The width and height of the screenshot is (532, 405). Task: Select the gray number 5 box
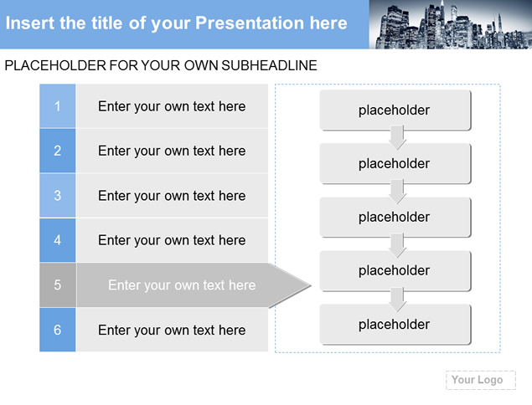57,285
